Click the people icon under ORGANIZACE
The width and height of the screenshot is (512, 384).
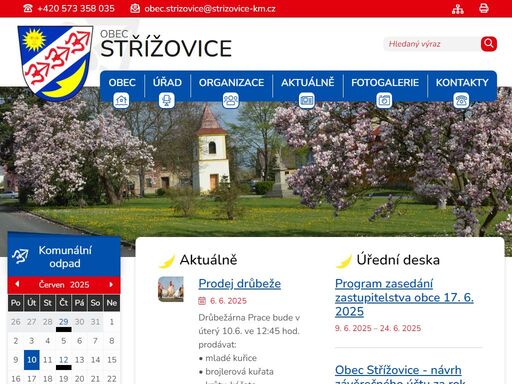(x=231, y=100)
